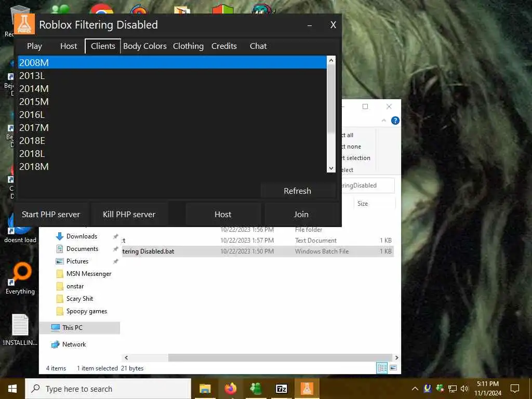Open the Everything search desktop shortcut

20,279
